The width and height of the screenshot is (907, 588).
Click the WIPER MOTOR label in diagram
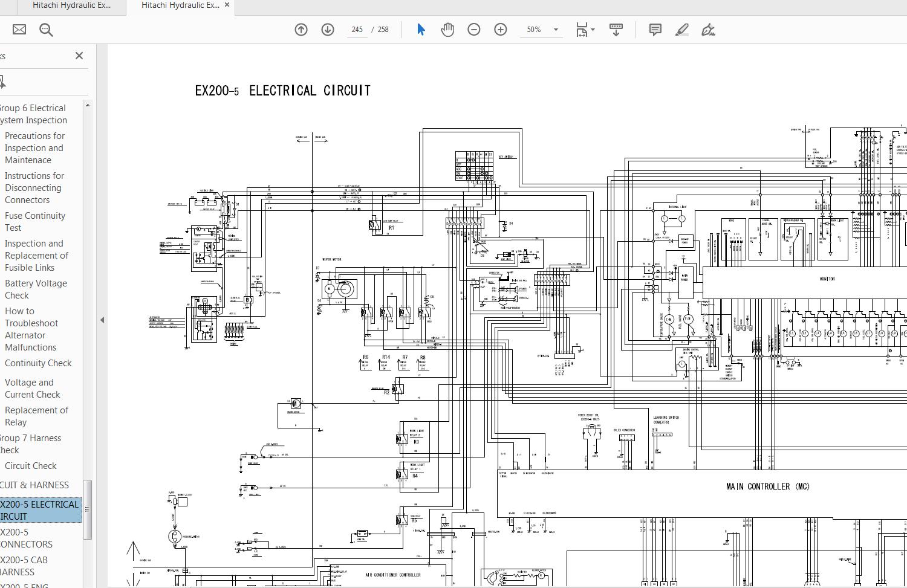tap(332, 259)
